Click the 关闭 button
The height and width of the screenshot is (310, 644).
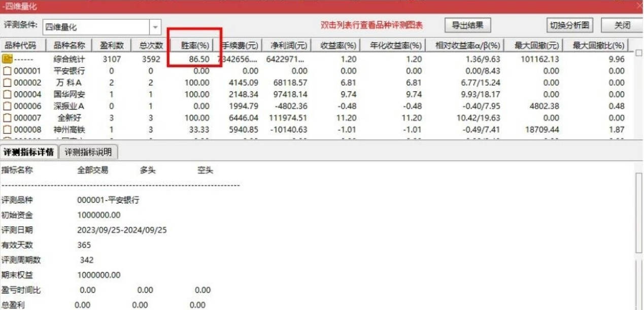(622, 25)
